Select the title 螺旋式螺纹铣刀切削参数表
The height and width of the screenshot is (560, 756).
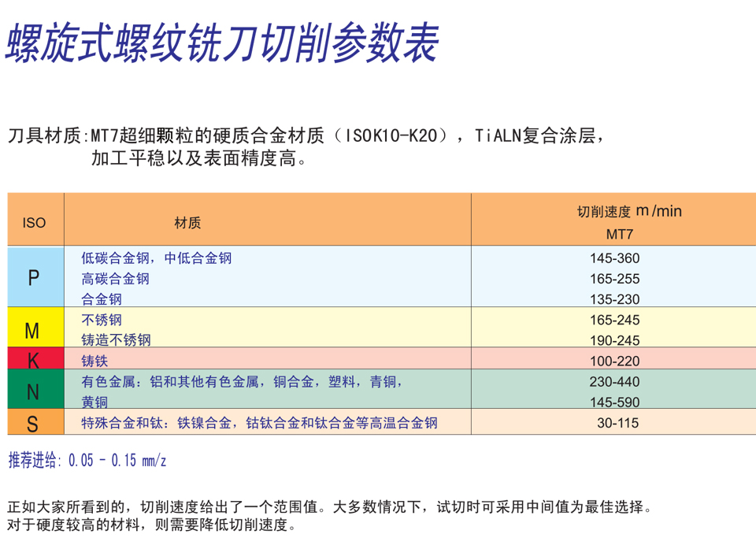pyautogui.click(x=221, y=43)
